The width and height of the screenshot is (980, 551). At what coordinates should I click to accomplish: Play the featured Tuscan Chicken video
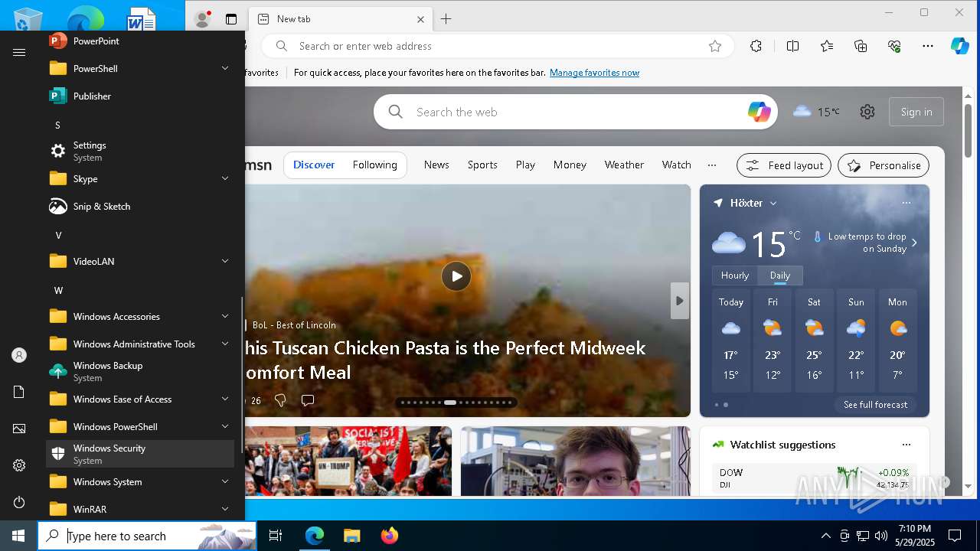pyautogui.click(x=456, y=276)
